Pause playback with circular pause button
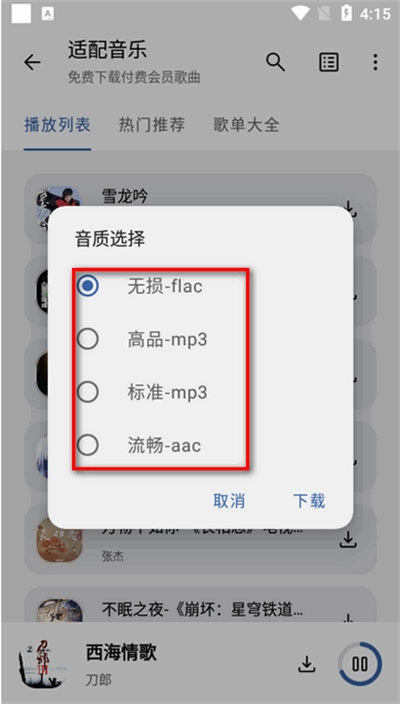The image size is (400, 704). click(360, 664)
